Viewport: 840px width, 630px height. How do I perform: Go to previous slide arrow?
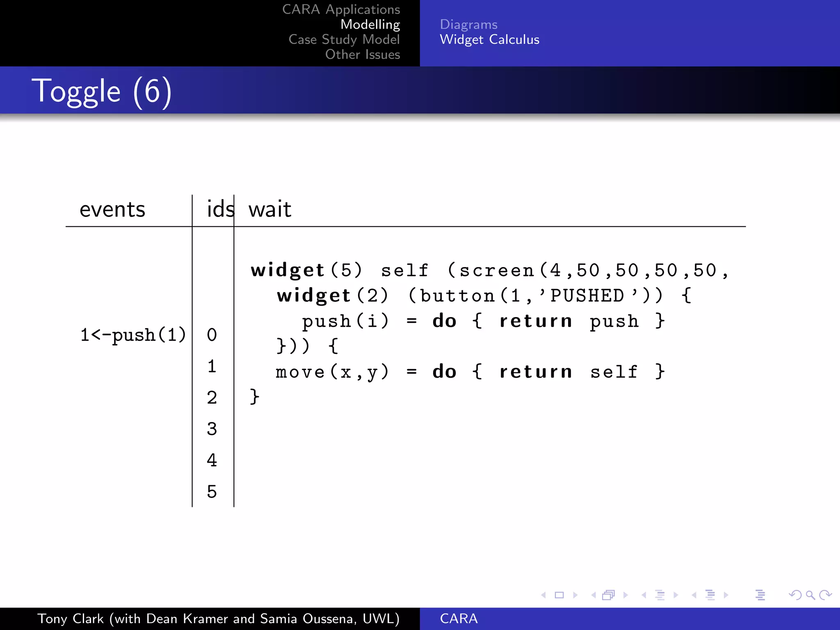pyautogui.click(x=543, y=595)
